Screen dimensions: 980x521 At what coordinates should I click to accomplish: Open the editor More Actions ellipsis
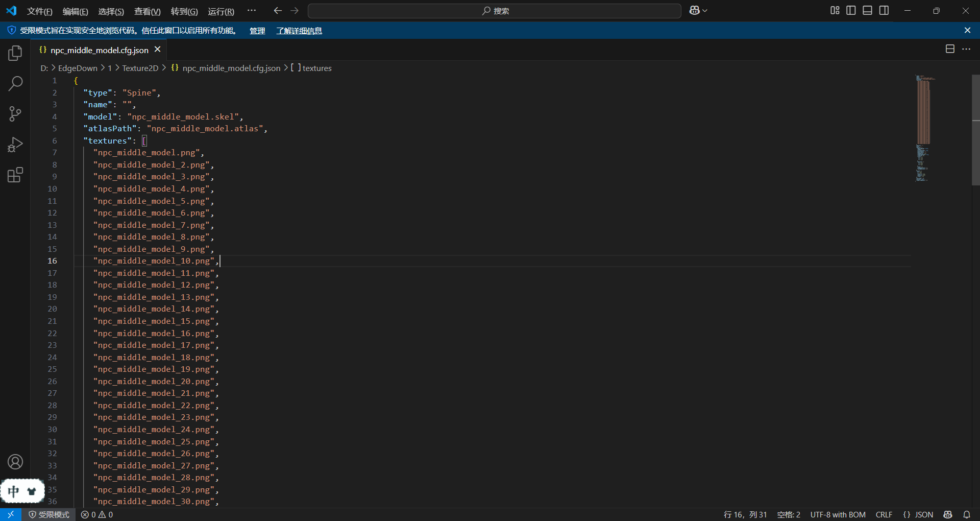pos(966,49)
